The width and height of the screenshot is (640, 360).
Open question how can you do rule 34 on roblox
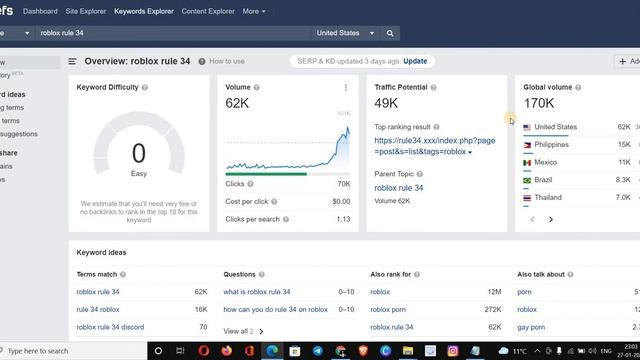[276, 309]
